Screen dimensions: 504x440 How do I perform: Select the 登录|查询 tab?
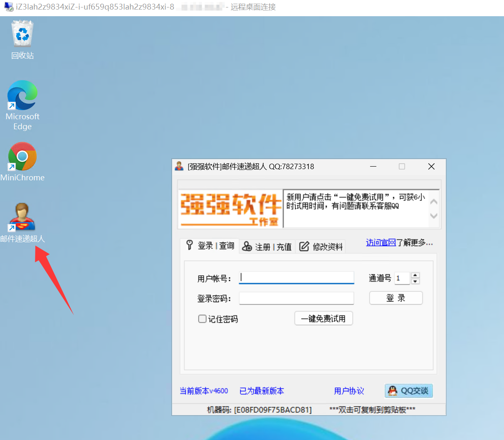[x=210, y=246]
